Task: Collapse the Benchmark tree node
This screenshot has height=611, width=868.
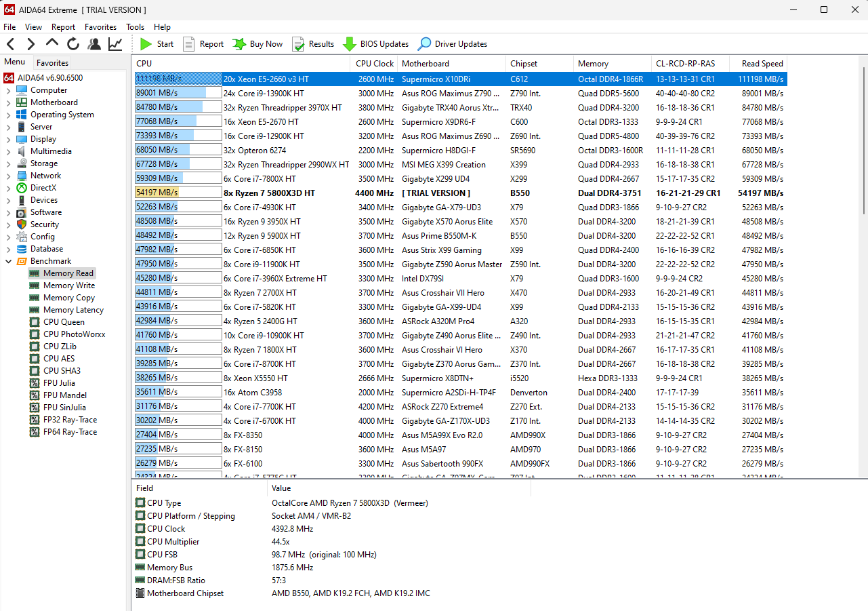Action: tap(8, 261)
